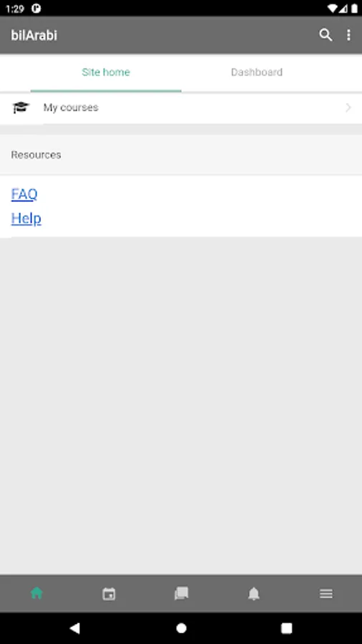Go to home in the bottom navigation
The image size is (362, 644).
[x=36, y=593]
